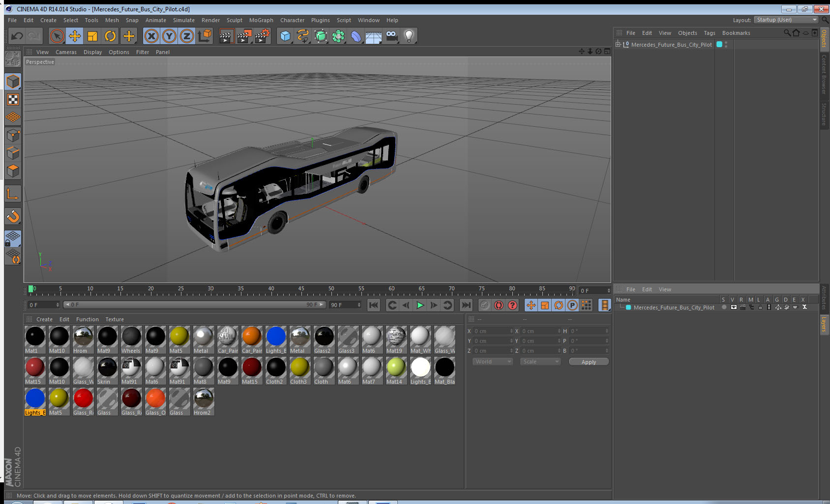Viewport: 830px width, 504px height.
Task: Open the Mesh menu
Action: (x=112, y=20)
